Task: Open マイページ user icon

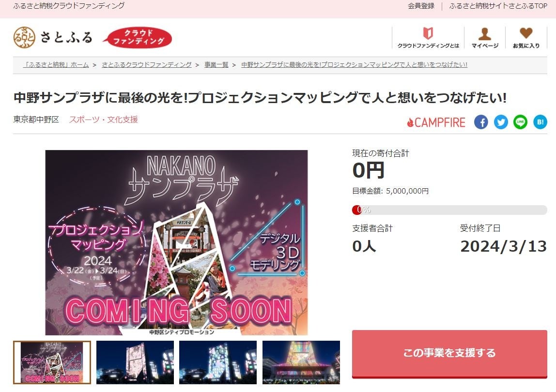Action: click(485, 34)
